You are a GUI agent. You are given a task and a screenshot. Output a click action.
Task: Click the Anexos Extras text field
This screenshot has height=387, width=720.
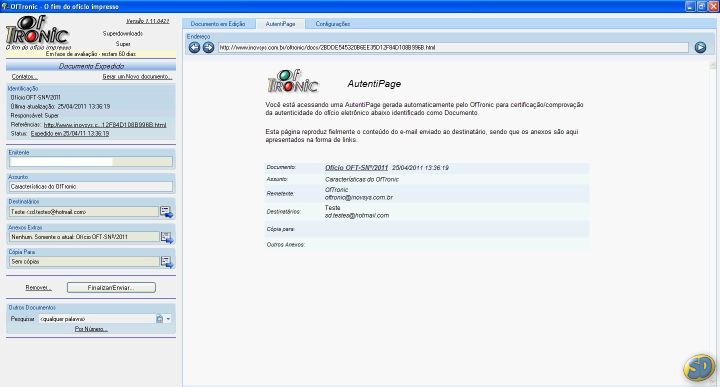pos(84,237)
